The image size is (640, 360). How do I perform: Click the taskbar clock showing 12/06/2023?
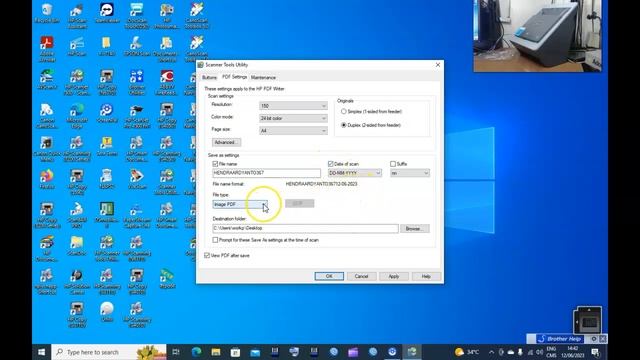pyautogui.click(x=573, y=352)
